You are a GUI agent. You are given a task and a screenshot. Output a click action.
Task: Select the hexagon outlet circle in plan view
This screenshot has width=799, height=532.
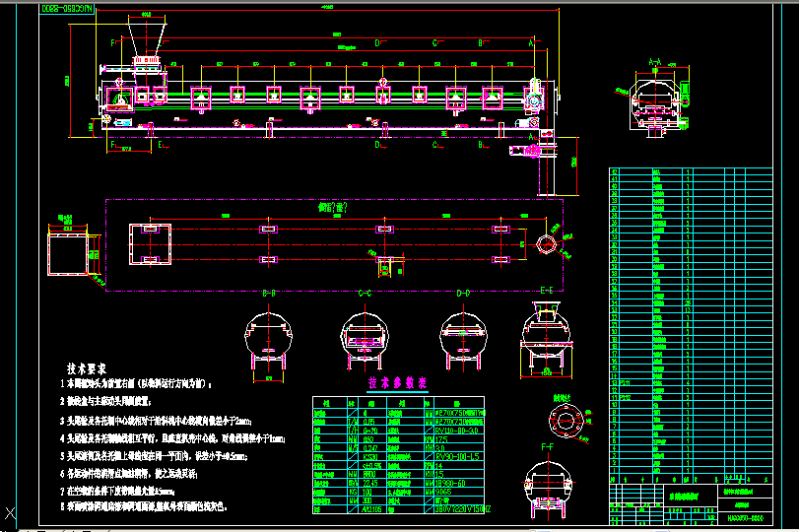click(545, 243)
